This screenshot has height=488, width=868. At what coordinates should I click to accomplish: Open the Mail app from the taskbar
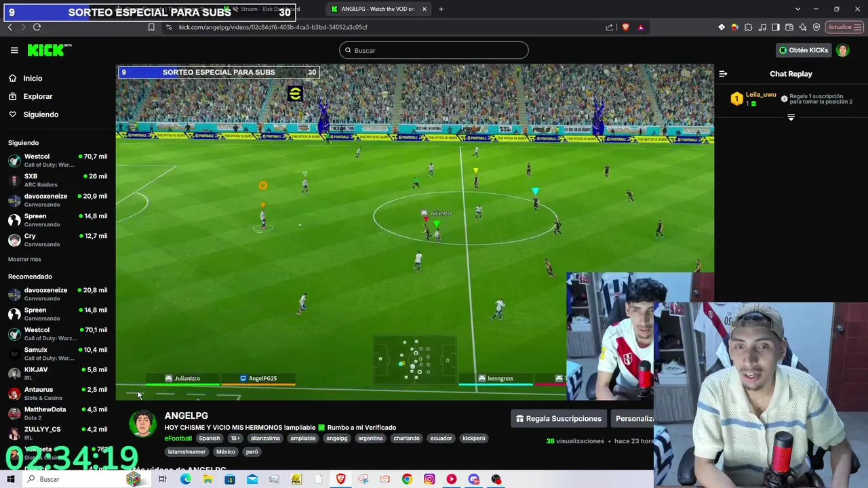pos(252,479)
